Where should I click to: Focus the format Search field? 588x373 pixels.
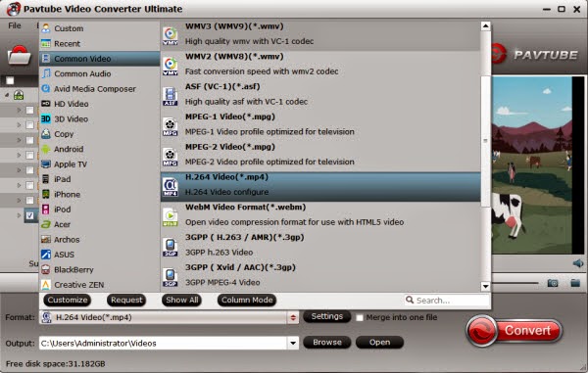(x=447, y=301)
